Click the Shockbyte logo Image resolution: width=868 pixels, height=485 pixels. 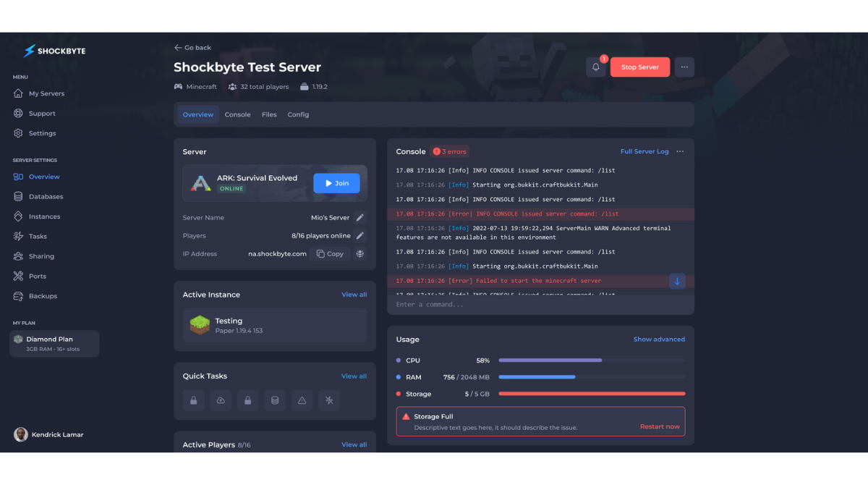point(54,51)
